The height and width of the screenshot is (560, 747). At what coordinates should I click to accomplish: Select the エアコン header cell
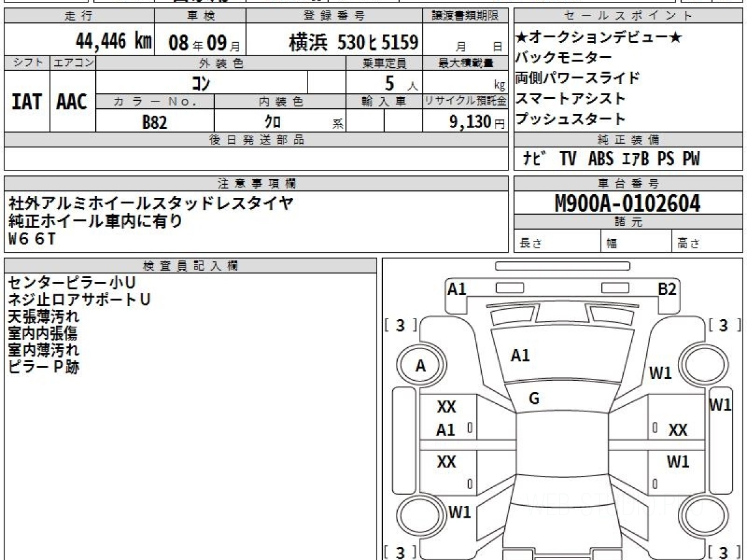point(73,63)
